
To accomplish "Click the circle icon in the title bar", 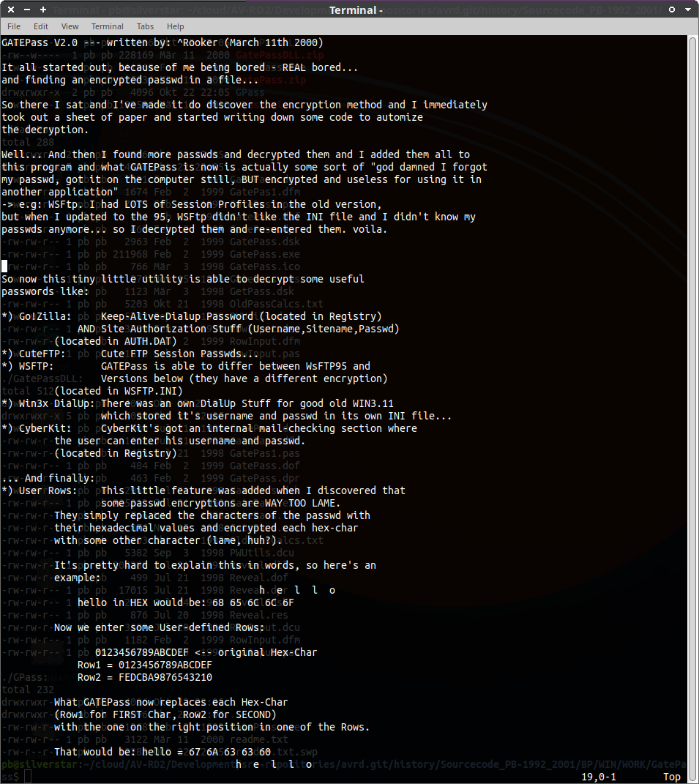I will click(x=673, y=10).
